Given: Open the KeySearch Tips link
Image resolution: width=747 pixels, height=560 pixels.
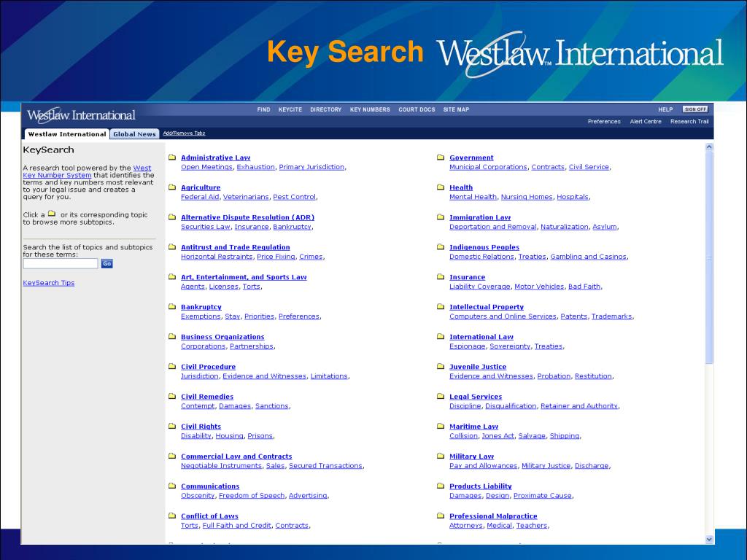Looking at the screenshot, I should (49, 283).
